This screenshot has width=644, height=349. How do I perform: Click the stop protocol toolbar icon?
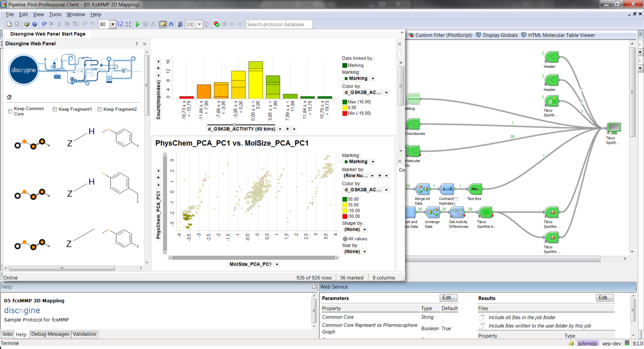pos(146,24)
